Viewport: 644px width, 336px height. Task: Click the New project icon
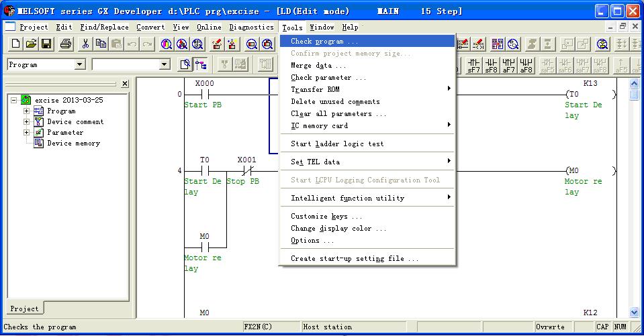(x=15, y=44)
